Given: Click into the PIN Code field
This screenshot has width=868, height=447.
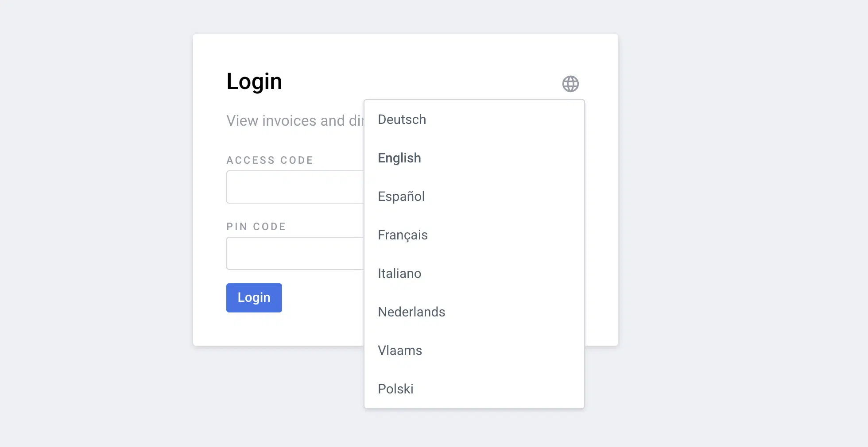Looking at the screenshot, I should [295, 254].
